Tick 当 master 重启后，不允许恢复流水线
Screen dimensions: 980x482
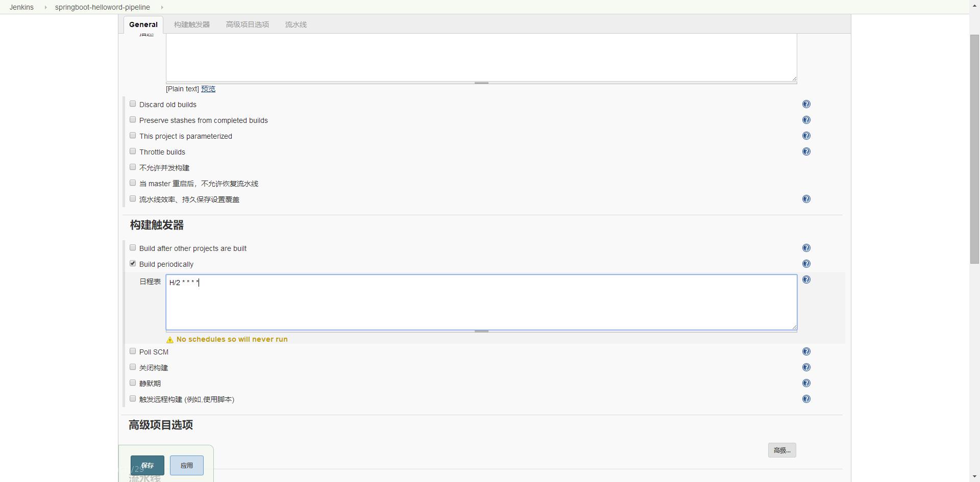133,183
